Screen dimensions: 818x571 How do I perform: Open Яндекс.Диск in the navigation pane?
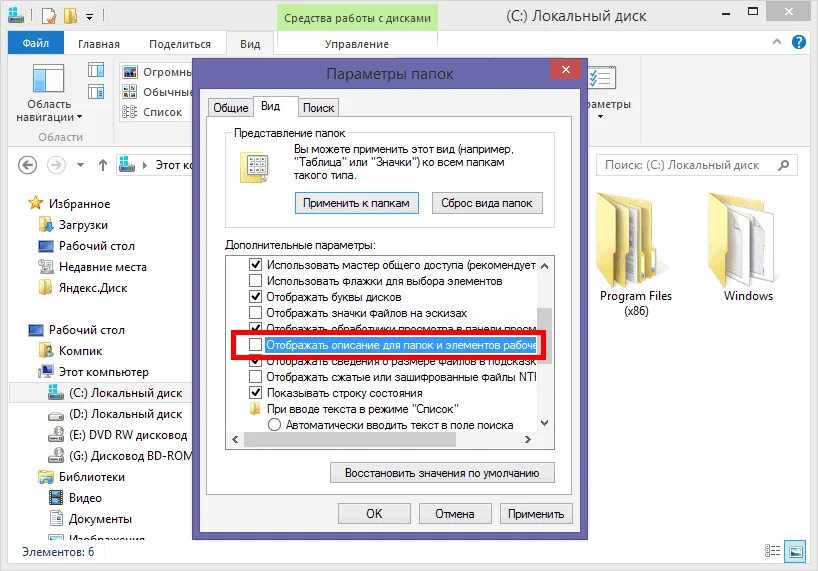83,288
